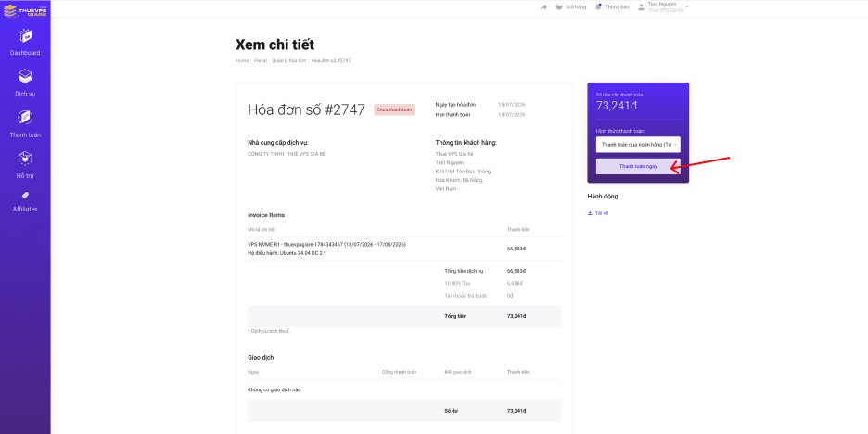Image resolution: width=868 pixels, height=434 pixels.
Task: Download invoice via Tải về link
Action: pos(598,213)
